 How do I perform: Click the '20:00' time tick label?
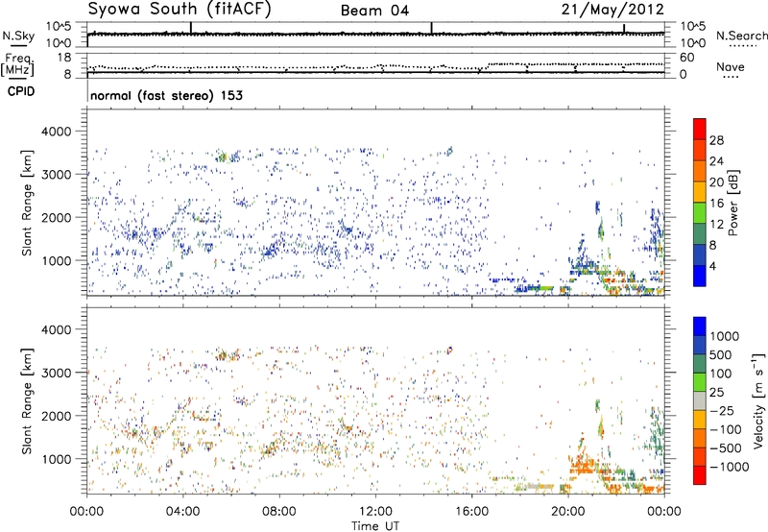click(568, 512)
